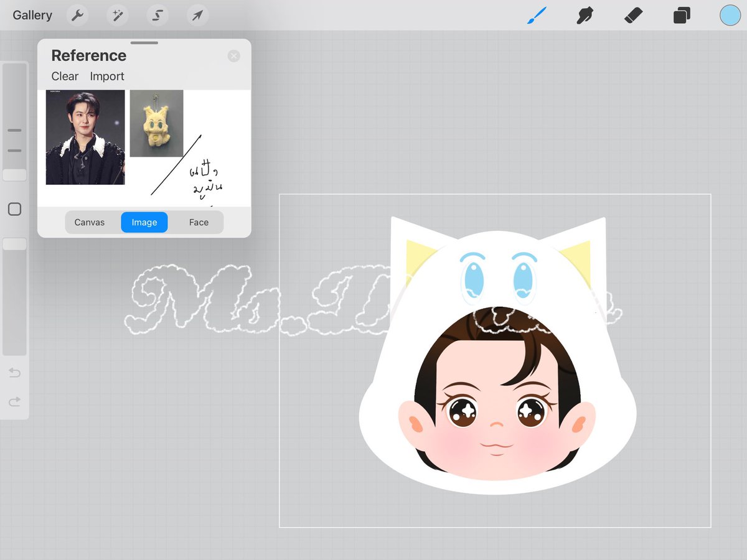Activate the Transform arrow tool
The width and height of the screenshot is (747, 560).
(197, 15)
